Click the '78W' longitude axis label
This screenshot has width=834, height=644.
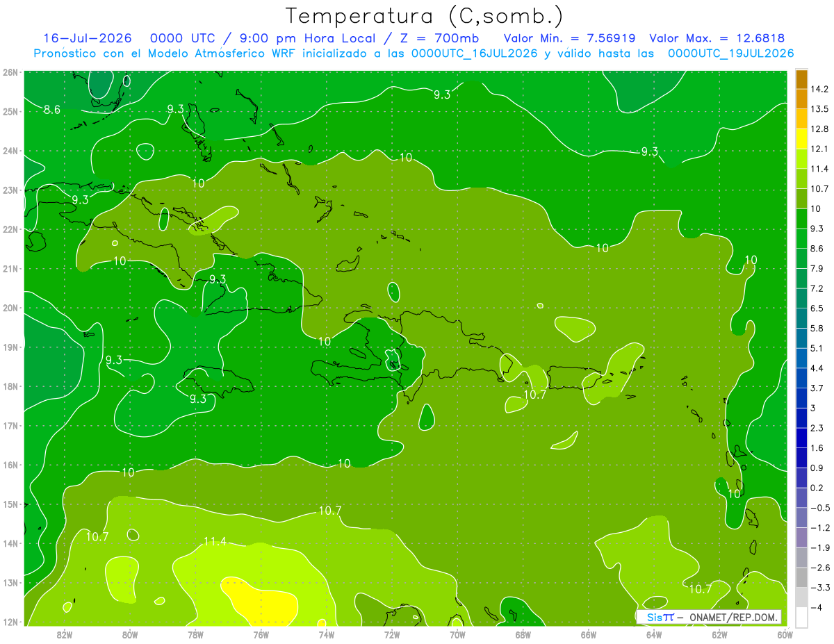point(195,634)
